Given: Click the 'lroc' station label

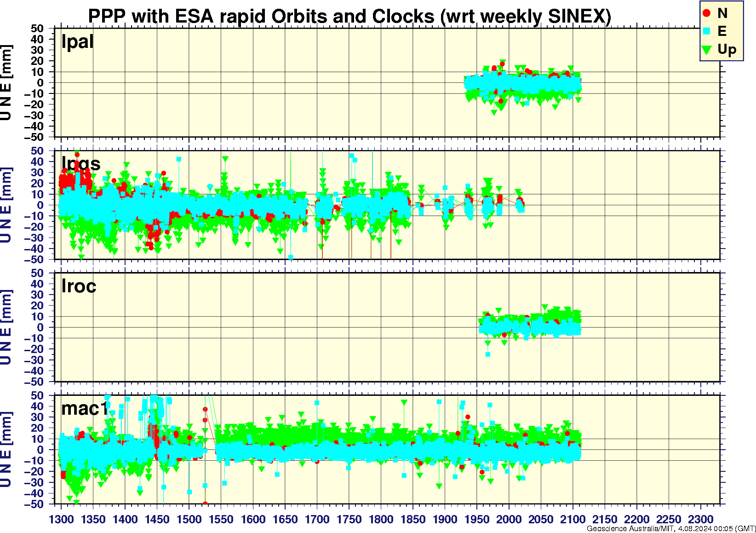Looking at the screenshot, I should coord(79,286).
